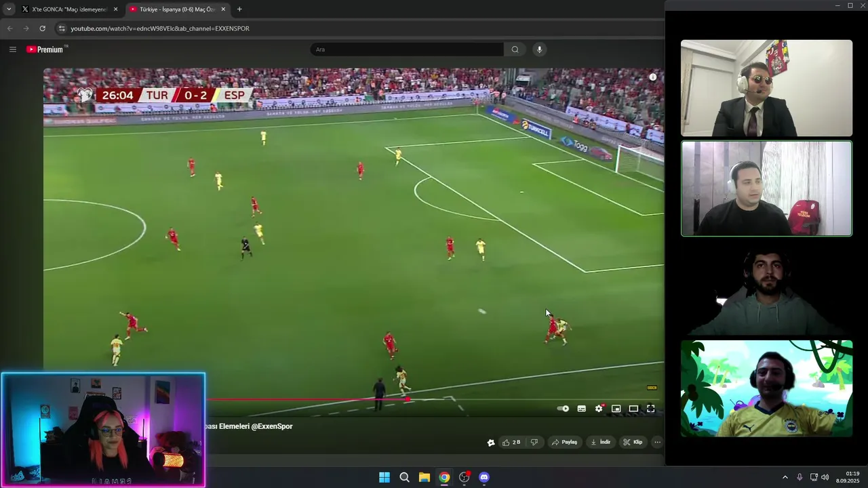Image resolution: width=868 pixels, height=488 pixels.
Task: Toggle autoplay switch in the player
Action: click(563, 409)
